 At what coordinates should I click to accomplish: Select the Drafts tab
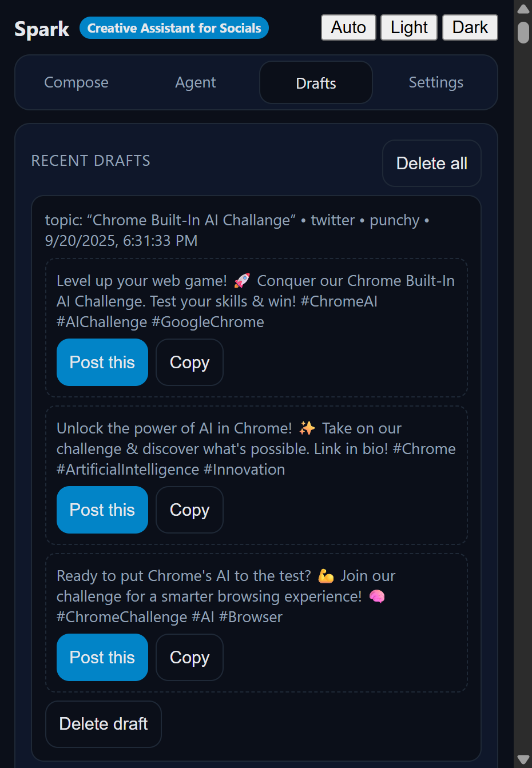(x=316, y=82)
